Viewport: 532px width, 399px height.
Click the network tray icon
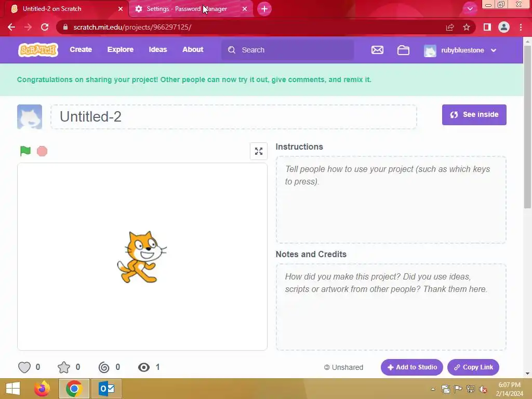tap(471, 389)
